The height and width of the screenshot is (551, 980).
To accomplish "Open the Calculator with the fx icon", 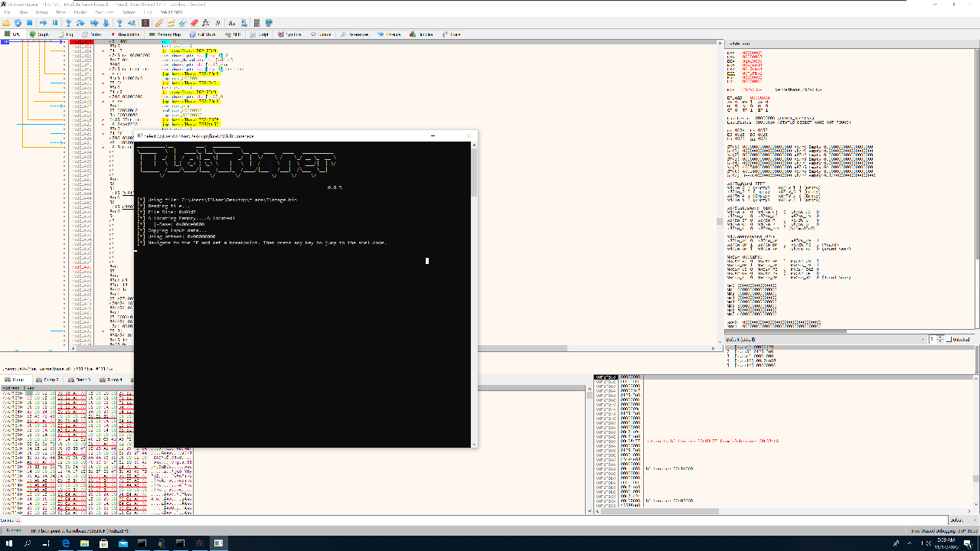I will click(x=205, y=22).
